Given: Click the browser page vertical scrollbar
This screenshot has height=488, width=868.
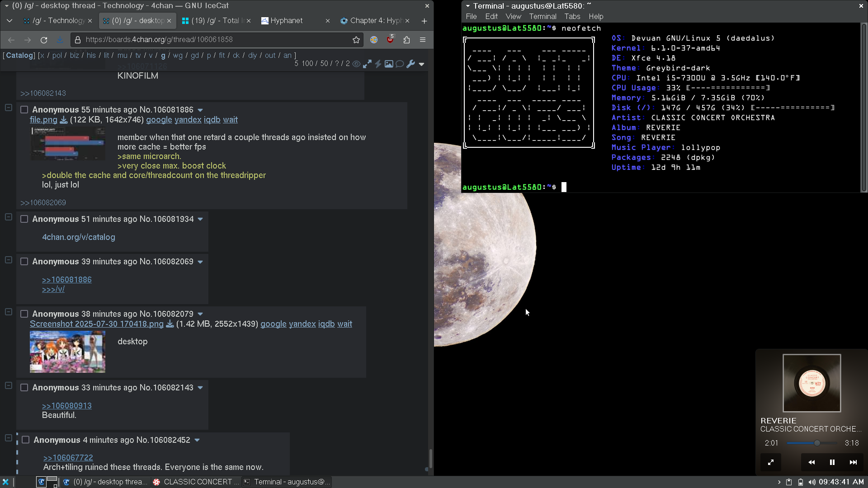Looking at the screenshot, I should [x=430, y=459].
